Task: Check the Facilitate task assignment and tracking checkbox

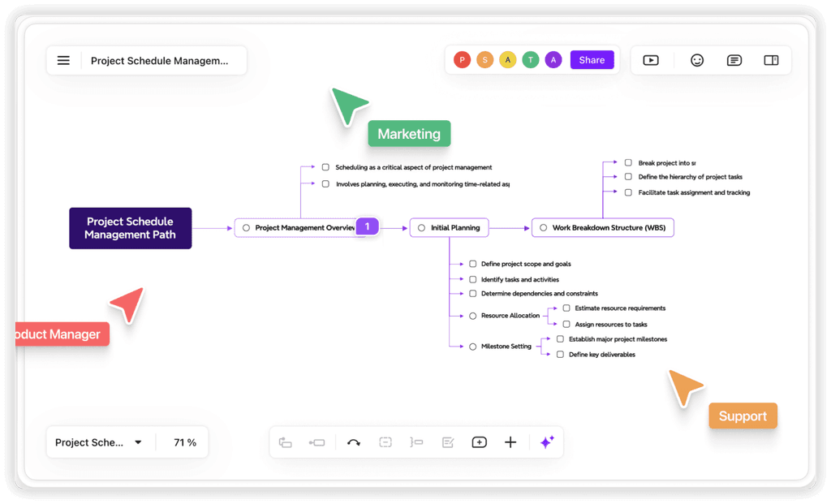Action: click(627, 192)
